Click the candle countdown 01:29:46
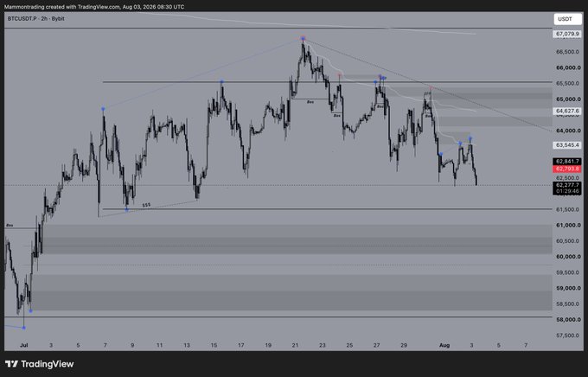Image resolution: width=588 pixels, height=377 pixels. [567, 192]
